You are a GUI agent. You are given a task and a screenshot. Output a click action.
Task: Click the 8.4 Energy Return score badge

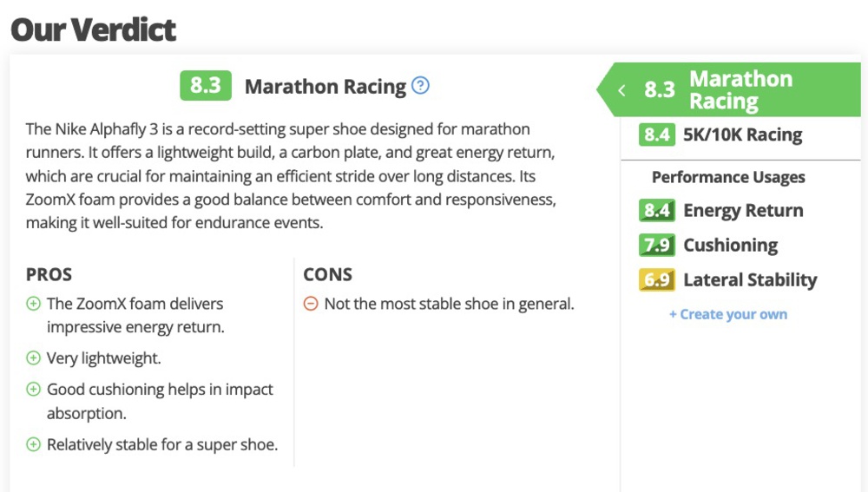tap(657, 210)
